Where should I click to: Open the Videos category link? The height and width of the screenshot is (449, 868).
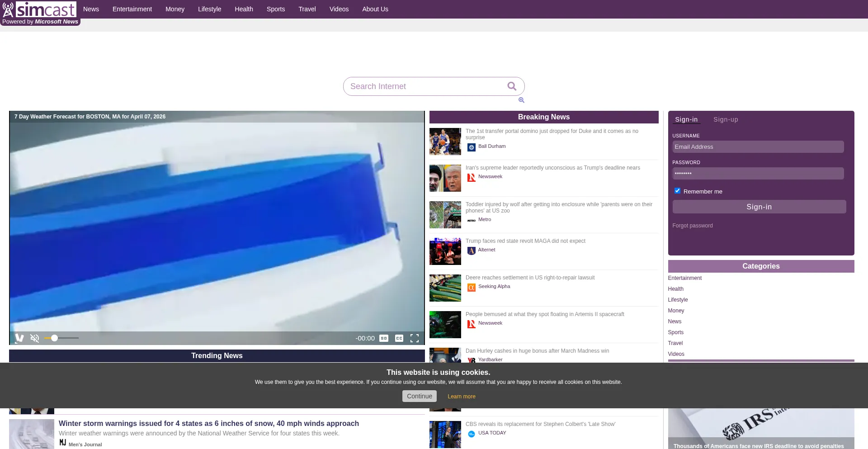[676, 354]
